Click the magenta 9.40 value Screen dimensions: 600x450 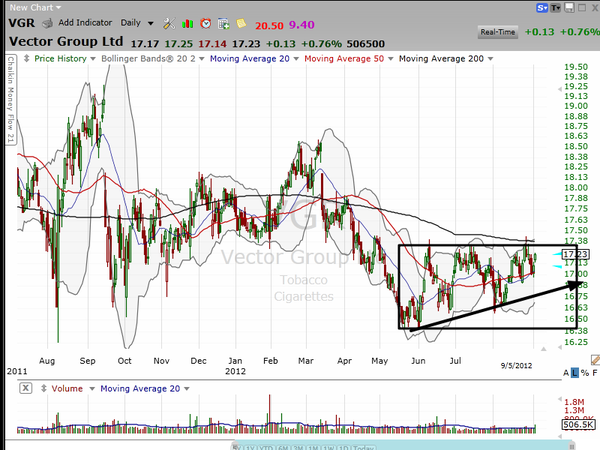click(302, 25)
